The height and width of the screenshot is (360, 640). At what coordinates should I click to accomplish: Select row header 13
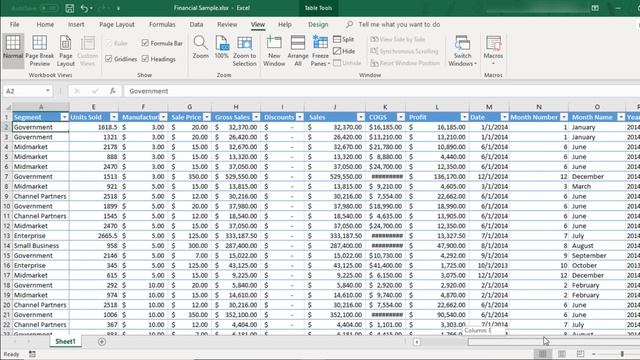tap(7, 236)
